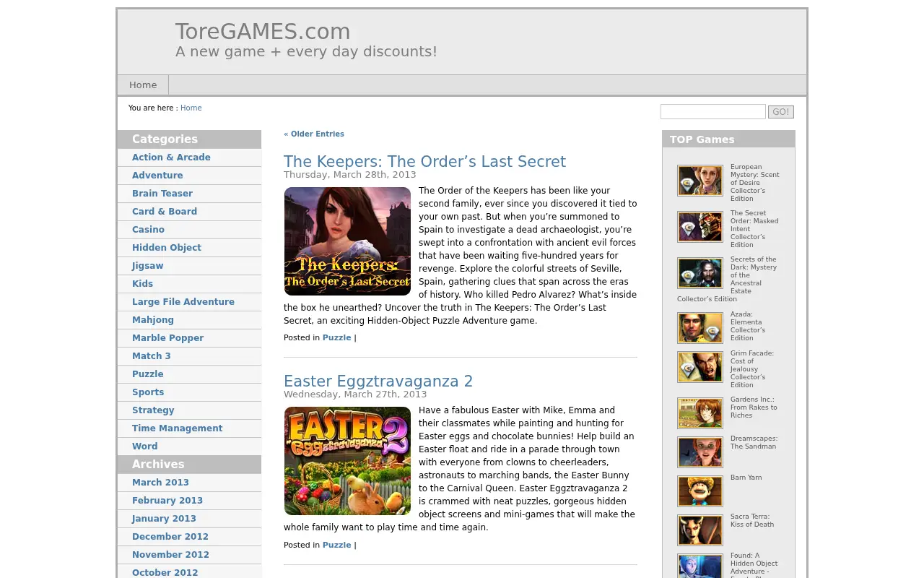The image size is (924, 578).
Task: Click the ToreGAMES.com site title
Action: 263,32
